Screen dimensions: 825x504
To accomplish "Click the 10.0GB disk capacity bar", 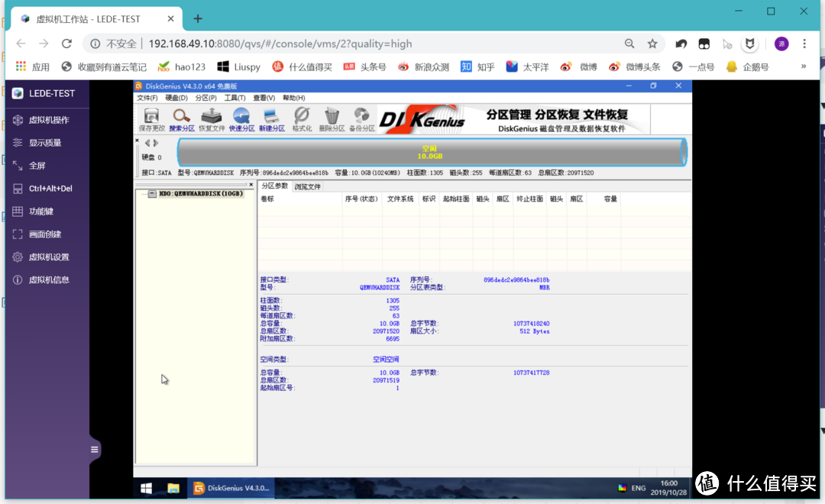I will coord(432,152).
